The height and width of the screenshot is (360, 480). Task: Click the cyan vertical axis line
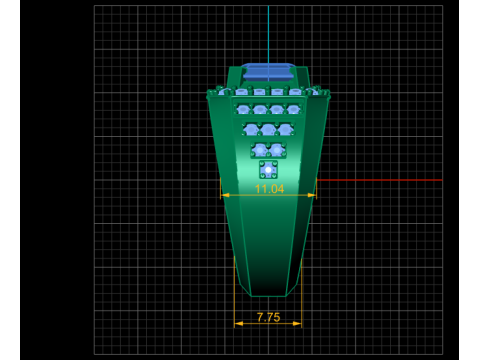tap(268, 34)
